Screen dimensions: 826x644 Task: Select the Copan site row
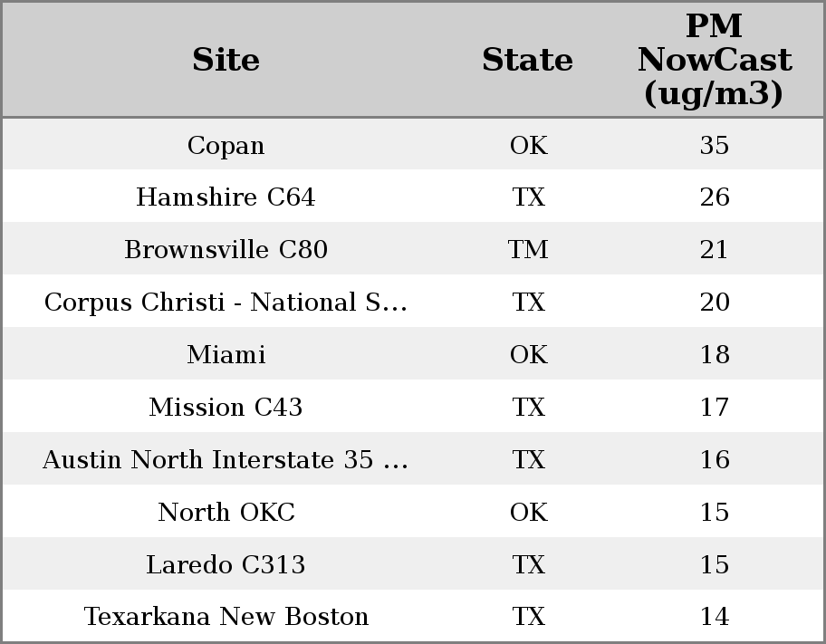click(226, 145)
